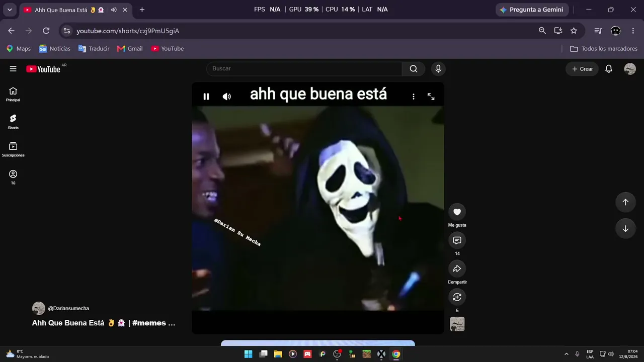The image size is (644, 362).
Task: Open the YouTube guide hamburger menu
Action: (x=13, y=69)
